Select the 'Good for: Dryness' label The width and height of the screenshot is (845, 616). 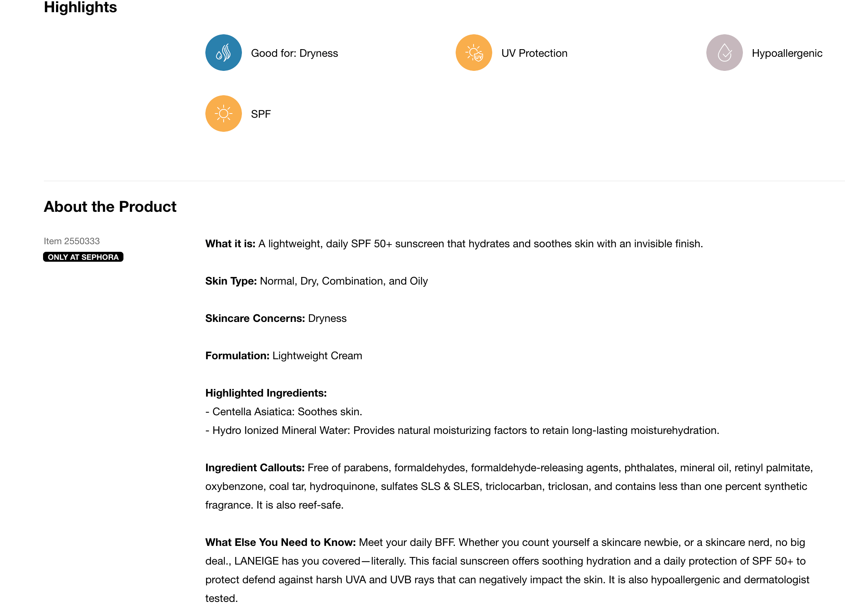coord(294,53)
